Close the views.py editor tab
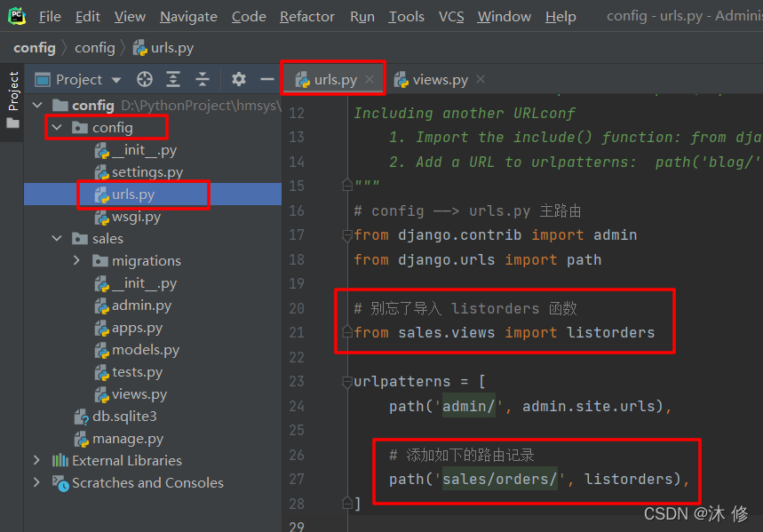The height and width of the screenshot is (532, 763). 481,79
